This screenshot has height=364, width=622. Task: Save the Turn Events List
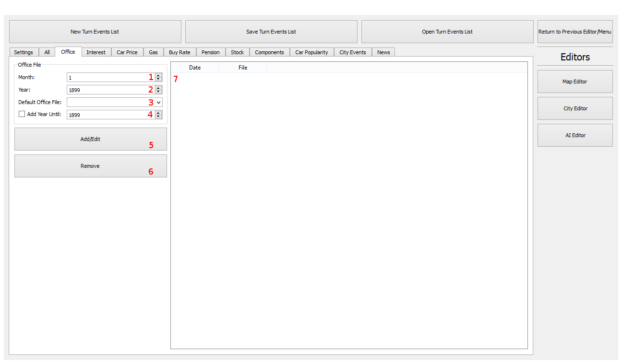tap(271, 32)
